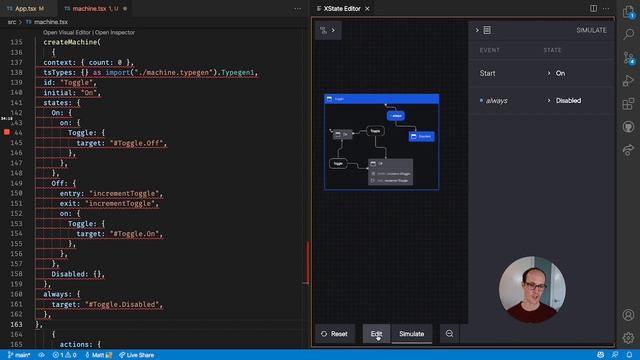Click the Matt user status item

click(98, 355)
